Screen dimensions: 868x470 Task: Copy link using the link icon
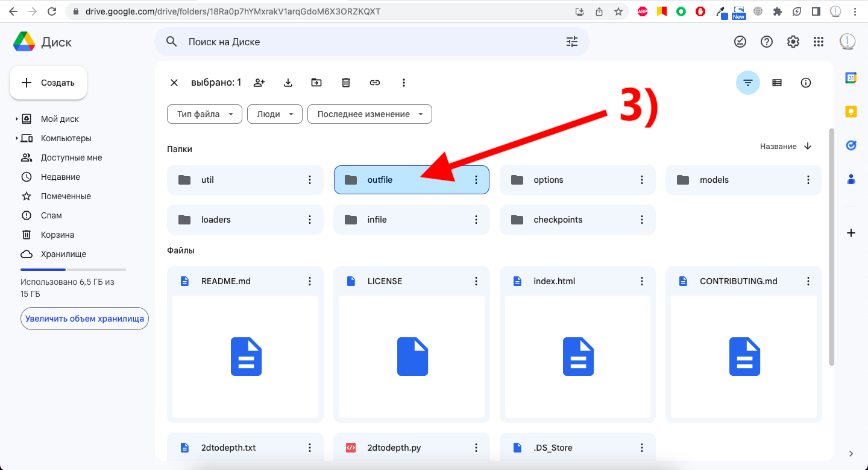[375, 83]
